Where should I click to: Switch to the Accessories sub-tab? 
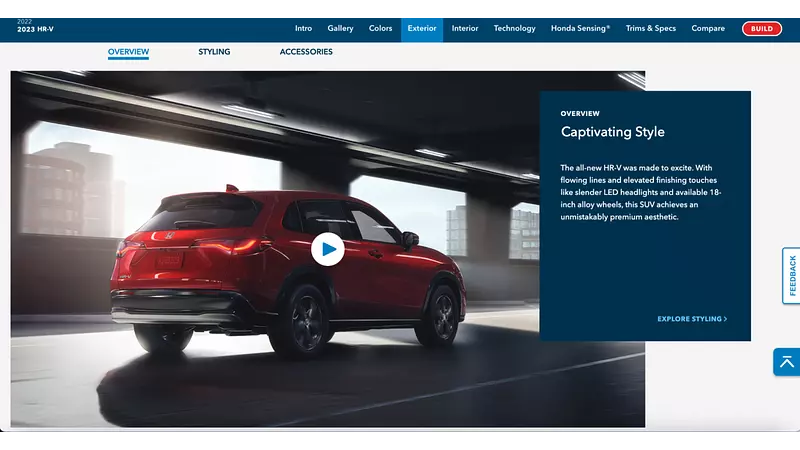tap(306, 52)
